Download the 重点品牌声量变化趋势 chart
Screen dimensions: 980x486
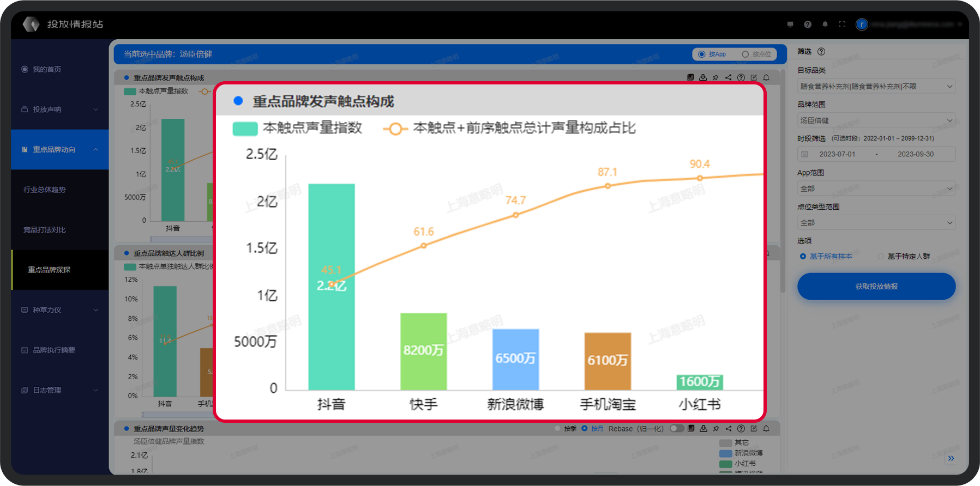704,428
